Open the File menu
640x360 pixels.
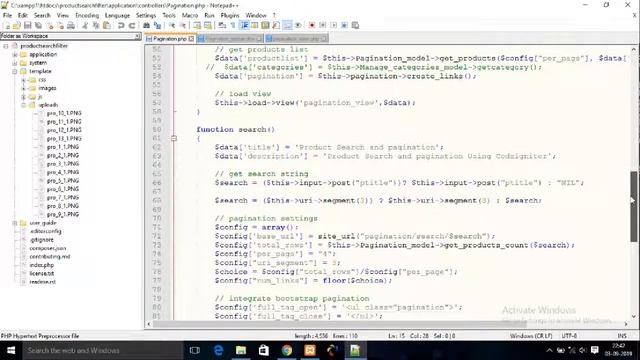[7, 15]
